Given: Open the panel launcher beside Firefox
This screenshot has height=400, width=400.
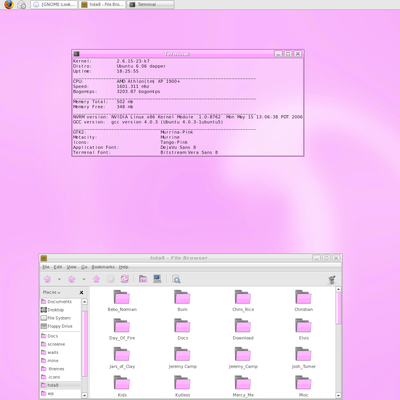Looking at the screenshot, I should [22, 5].
